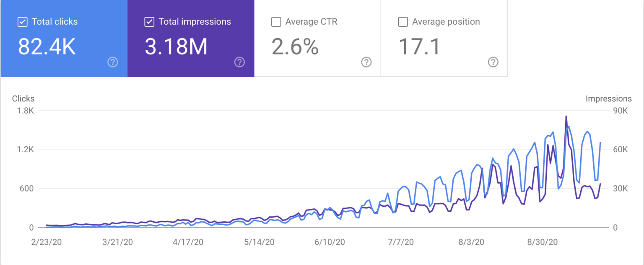Select the 82.4K total clicks value
The height and width of the screenshot is (265, 644).
47,47
